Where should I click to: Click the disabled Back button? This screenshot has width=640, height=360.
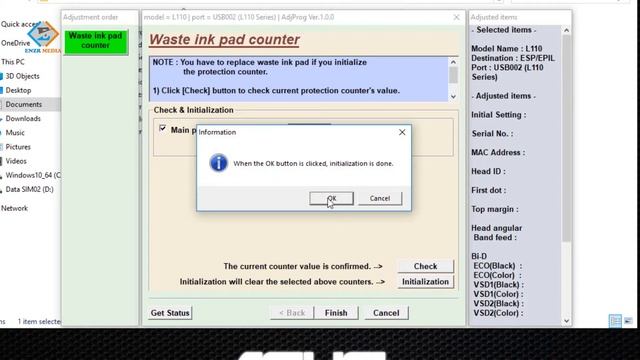point(292,313)
